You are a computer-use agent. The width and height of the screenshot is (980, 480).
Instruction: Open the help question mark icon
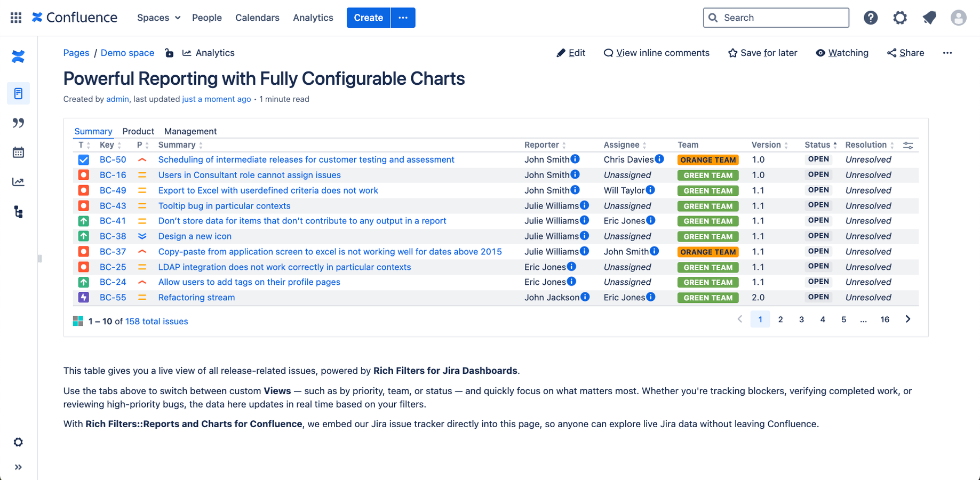(871, 18)
